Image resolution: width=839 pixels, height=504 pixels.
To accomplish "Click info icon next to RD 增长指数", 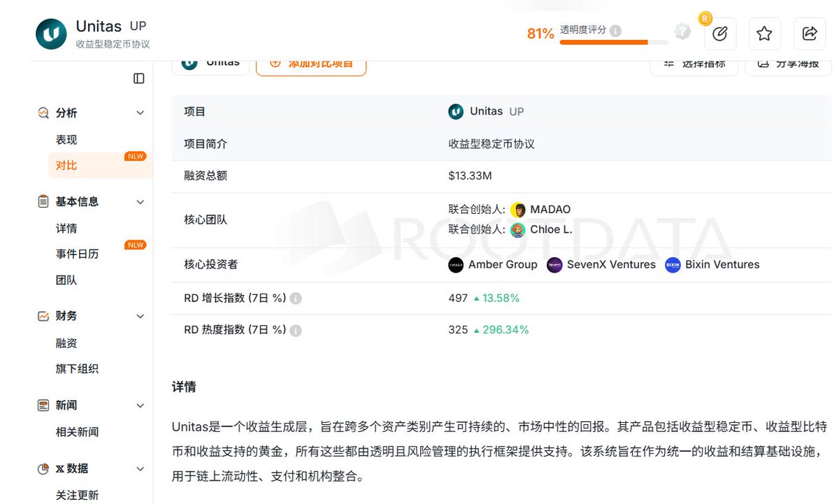I will pos(296,298).
